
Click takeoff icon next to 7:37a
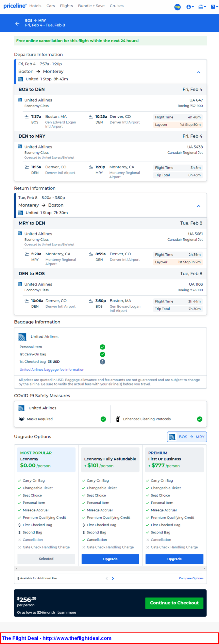click(x=26, y=116)
